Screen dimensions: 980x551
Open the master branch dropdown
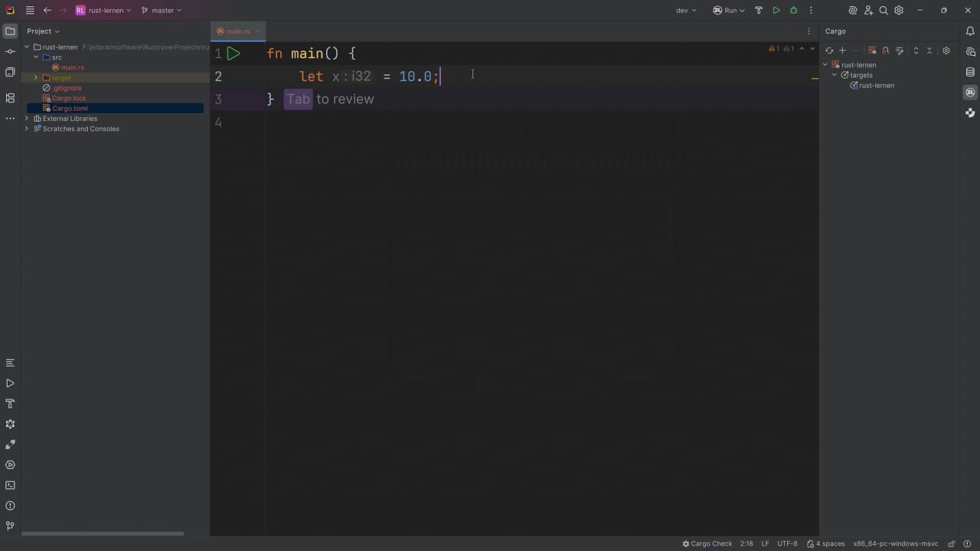162,11
